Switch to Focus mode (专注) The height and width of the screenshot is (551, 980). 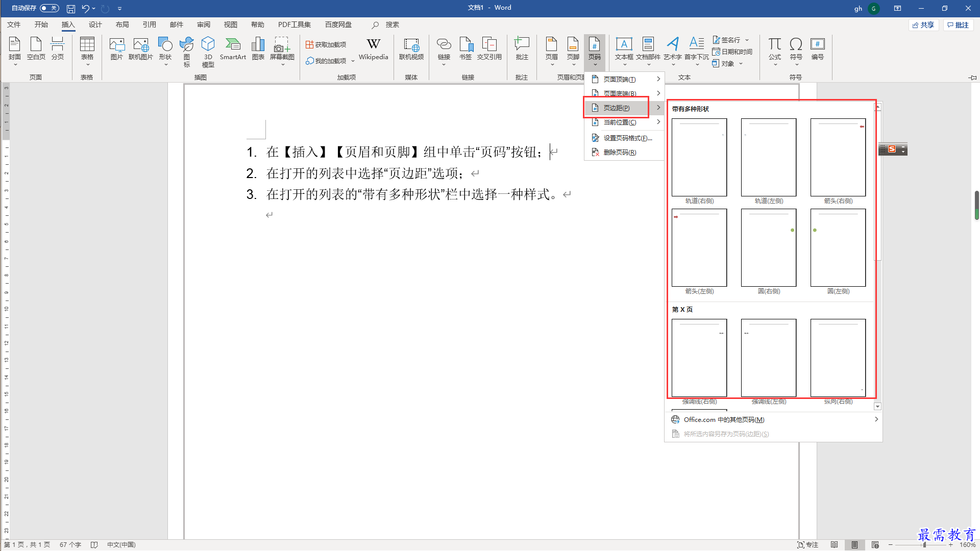808,545
